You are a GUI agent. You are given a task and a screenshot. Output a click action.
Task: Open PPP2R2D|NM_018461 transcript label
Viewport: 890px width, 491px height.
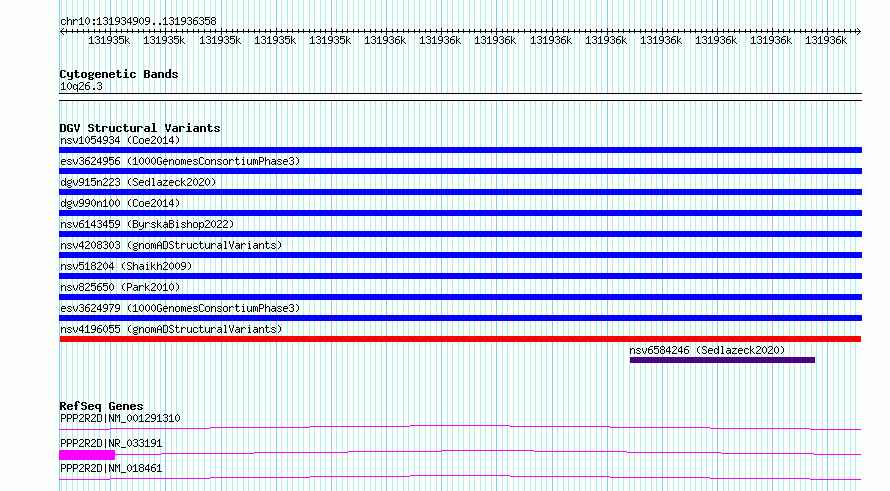[x=111, y=468]
